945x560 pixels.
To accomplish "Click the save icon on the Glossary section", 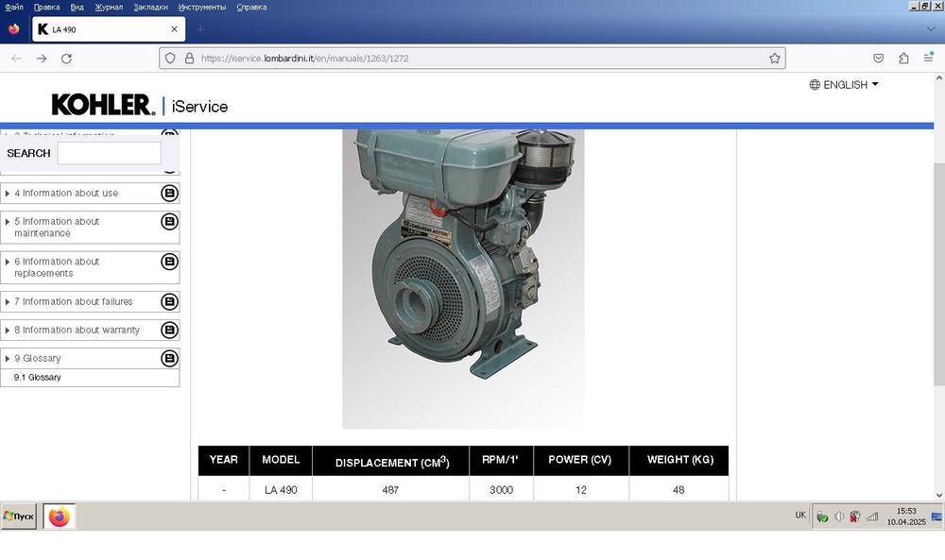I will click(169, 359).
